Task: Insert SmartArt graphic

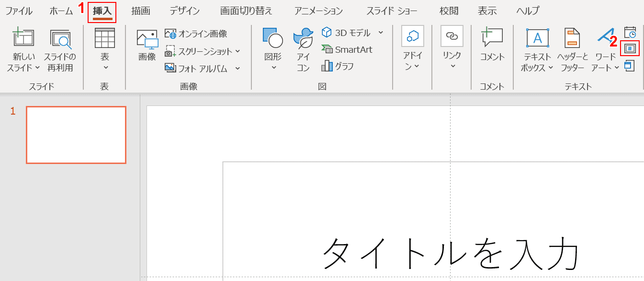Action: (347, 49)
